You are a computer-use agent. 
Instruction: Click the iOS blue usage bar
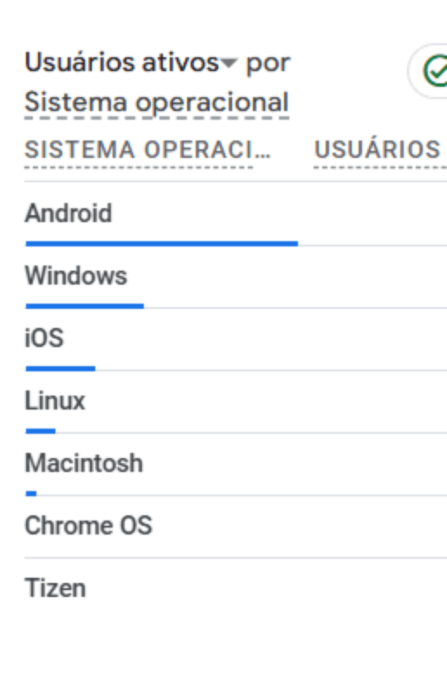click(60, 368)
